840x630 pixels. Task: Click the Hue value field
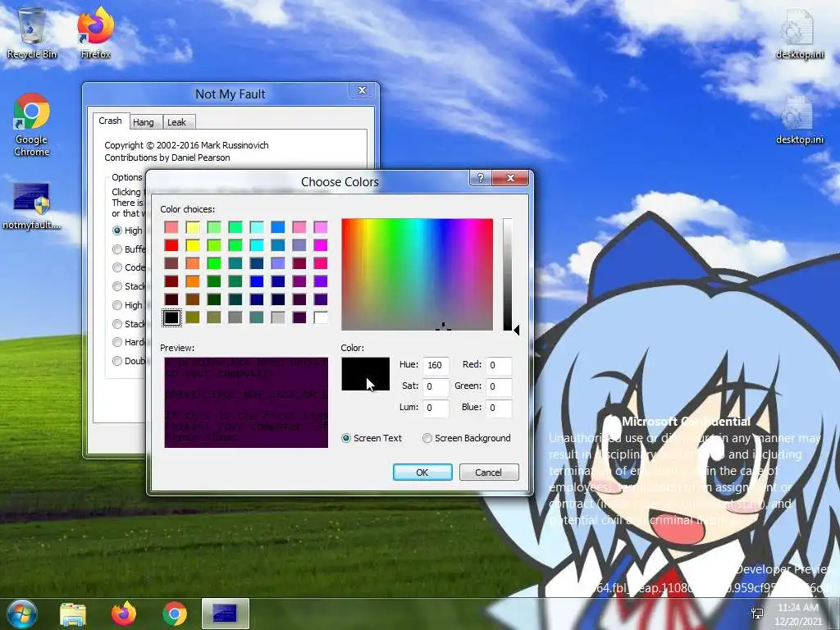point(435,365)
